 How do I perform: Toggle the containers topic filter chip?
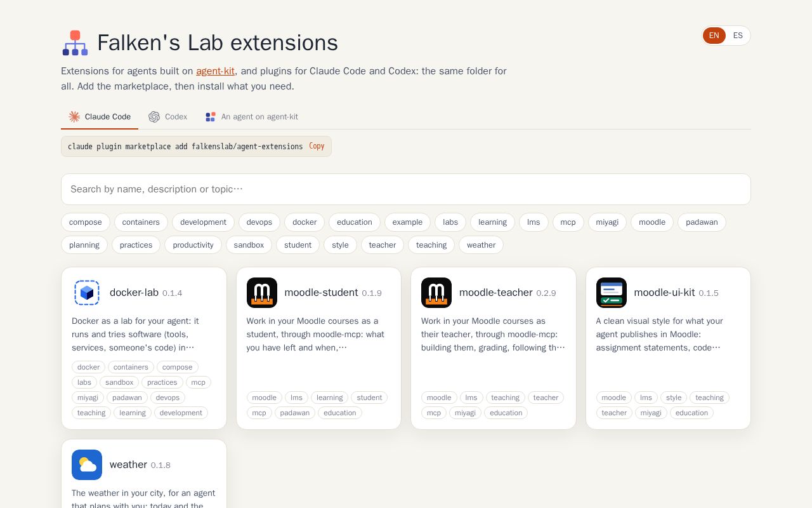click(141, 222)
